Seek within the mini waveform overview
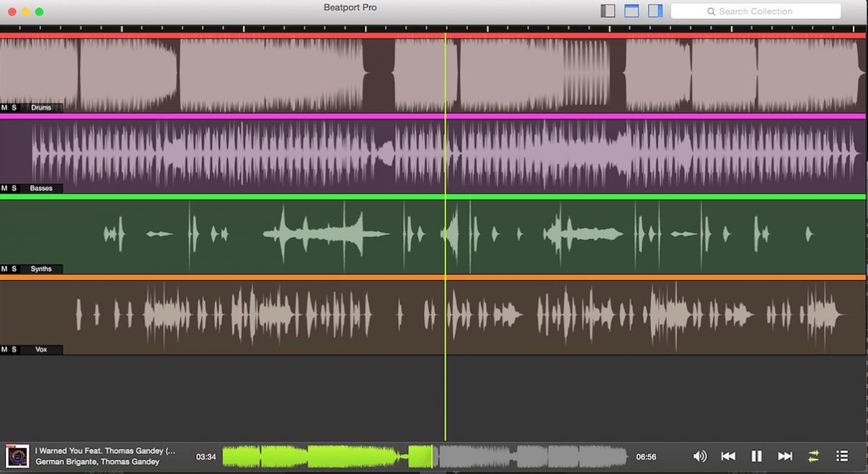 [x=425, y=456]
